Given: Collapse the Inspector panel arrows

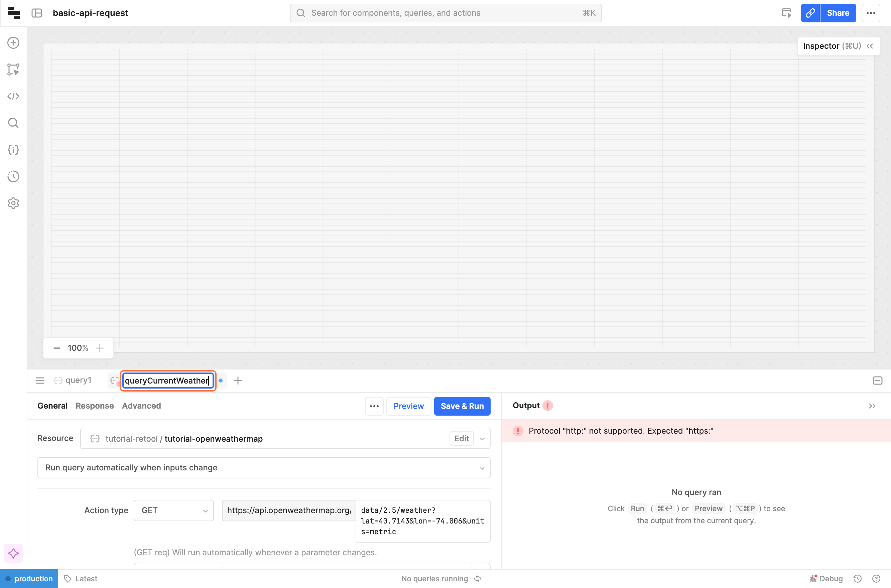Looking at the screenshot, I should 870,46.
